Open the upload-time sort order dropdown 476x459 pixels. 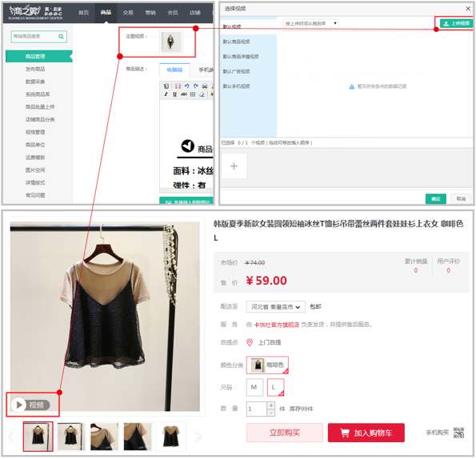pos(311,23)
